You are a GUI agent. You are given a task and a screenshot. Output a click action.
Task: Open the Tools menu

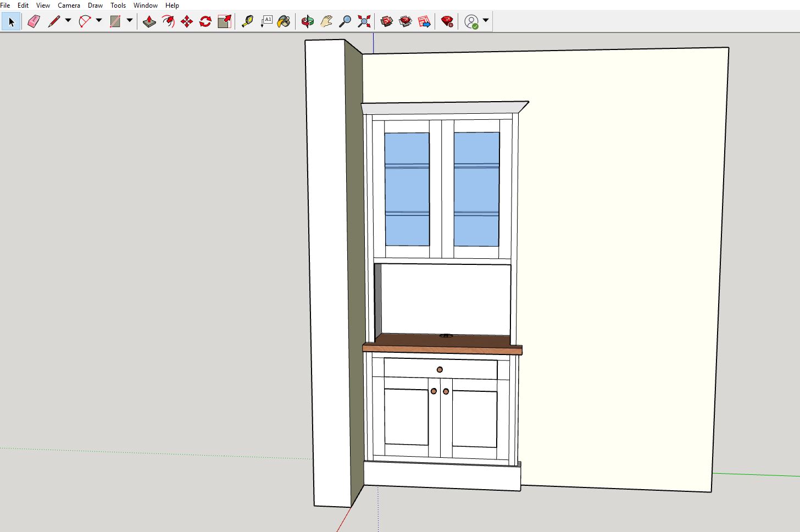tap(118, 5)
